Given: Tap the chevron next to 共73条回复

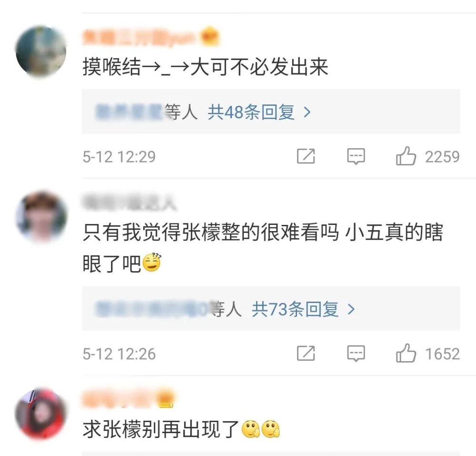Looking at the screenshot, I should pos(351,309).
